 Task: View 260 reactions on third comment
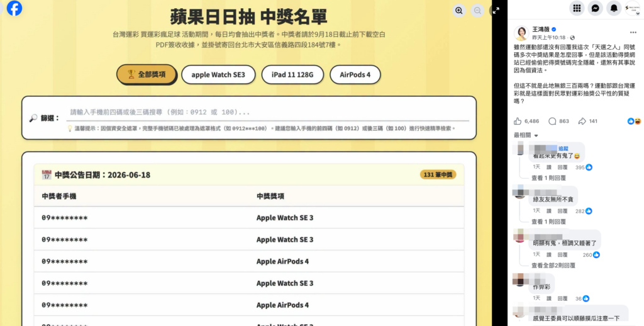(591, 255)
